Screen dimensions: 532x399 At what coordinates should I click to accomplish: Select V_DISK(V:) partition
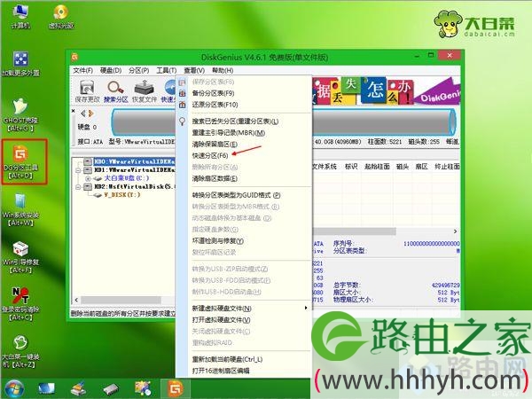(122, 195)
